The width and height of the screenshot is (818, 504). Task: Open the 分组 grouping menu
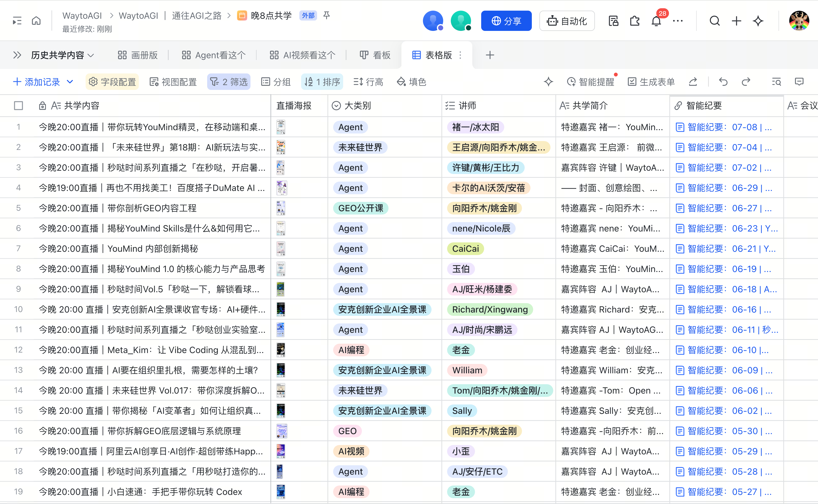click(x=276, y=82)
